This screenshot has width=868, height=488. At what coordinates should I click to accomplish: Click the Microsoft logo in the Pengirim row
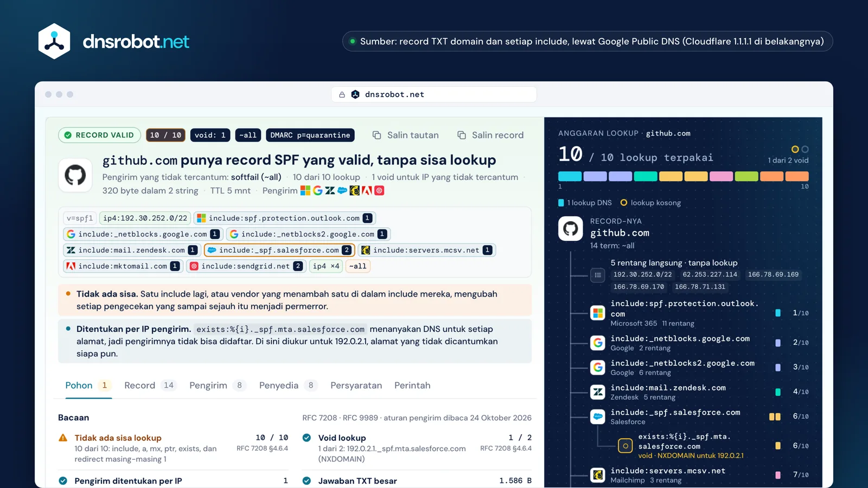305,190
